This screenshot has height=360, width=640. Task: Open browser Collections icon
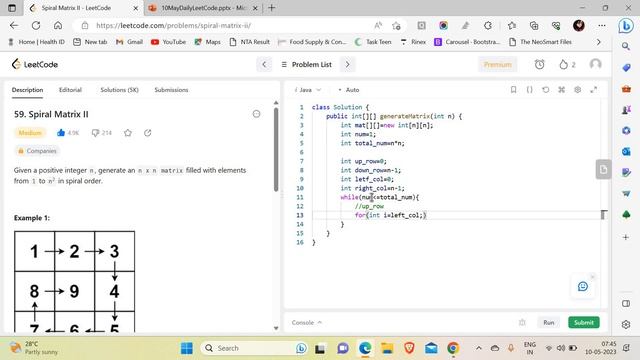(534, 26)
